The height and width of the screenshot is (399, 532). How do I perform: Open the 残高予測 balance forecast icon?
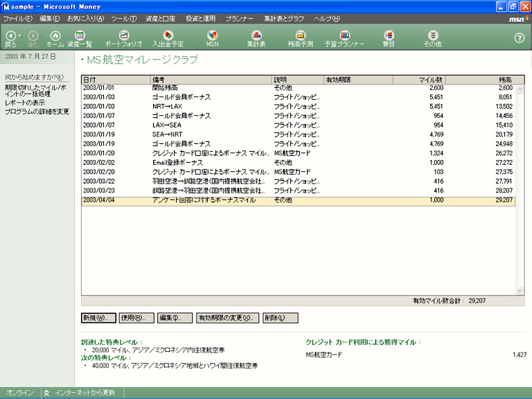tap(300, 35)
